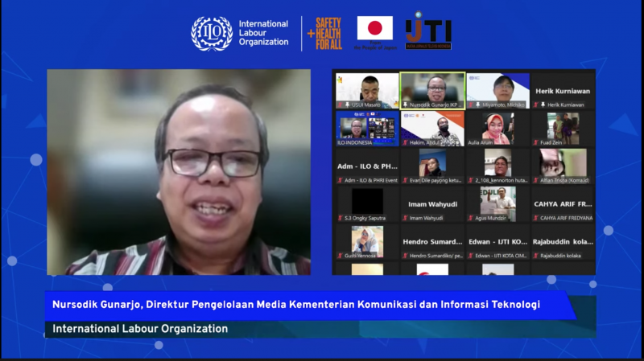Viewport: 644px width, 361px height.
Task: Click the International Labour Organization bottom caption
Action: [140, 329]
